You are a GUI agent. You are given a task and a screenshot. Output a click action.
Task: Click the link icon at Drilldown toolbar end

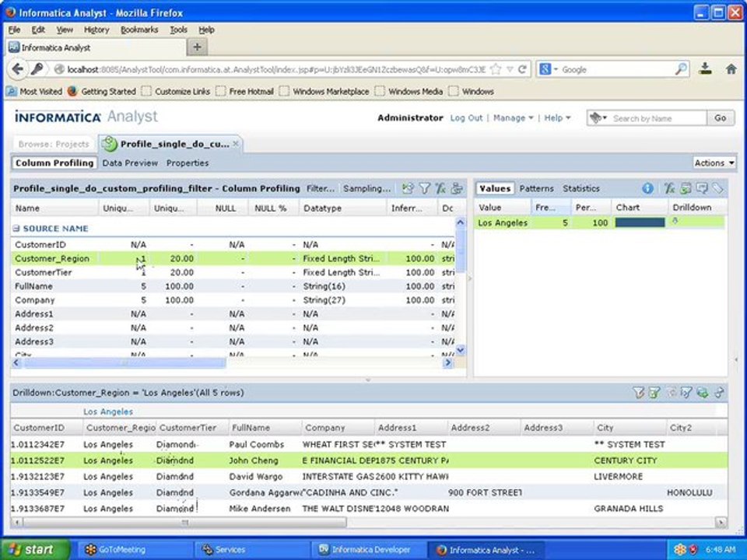click(719, 392)
